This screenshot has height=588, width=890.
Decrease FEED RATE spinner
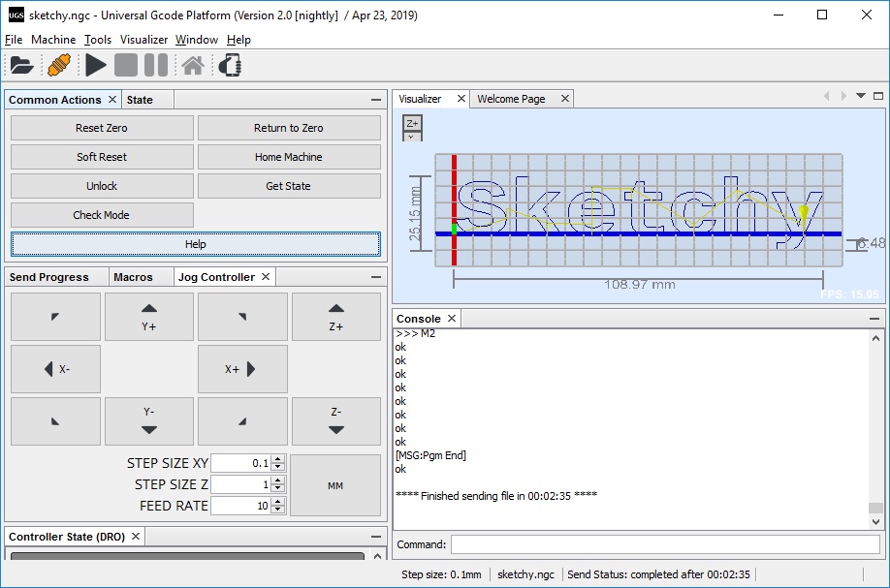coord(277,510)
